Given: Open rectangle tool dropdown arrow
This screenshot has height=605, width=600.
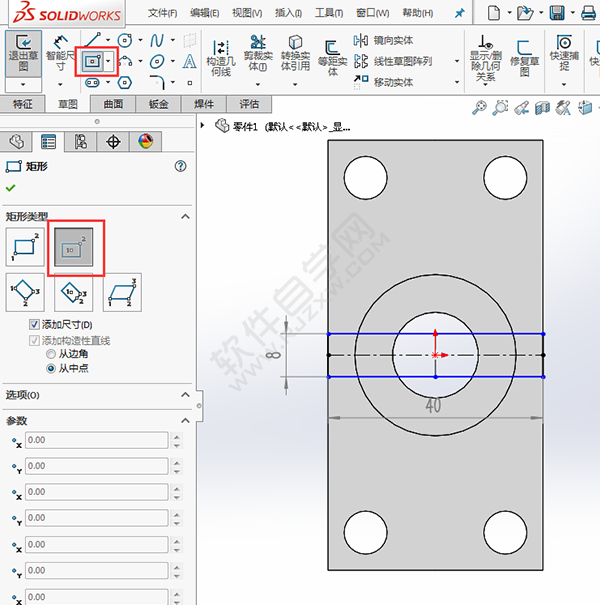Looking at the screenshot, I should click(x=109, y=61).
